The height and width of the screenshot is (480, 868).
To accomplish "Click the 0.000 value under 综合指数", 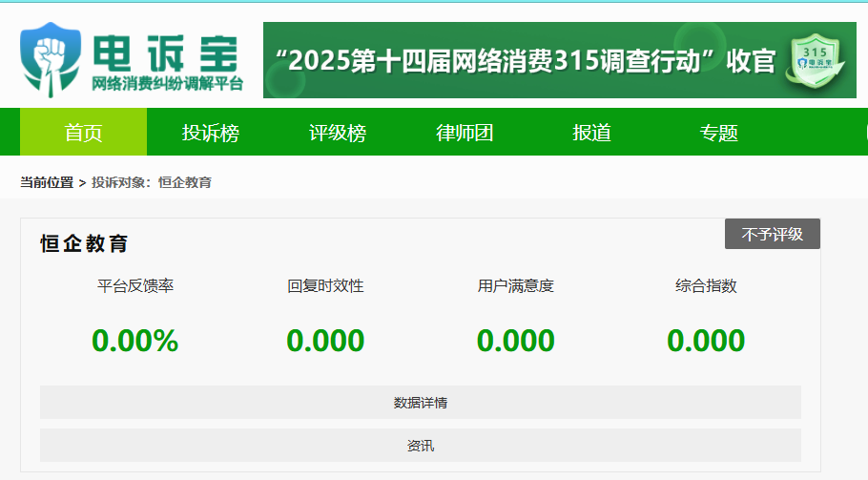I will coord(706,341).
